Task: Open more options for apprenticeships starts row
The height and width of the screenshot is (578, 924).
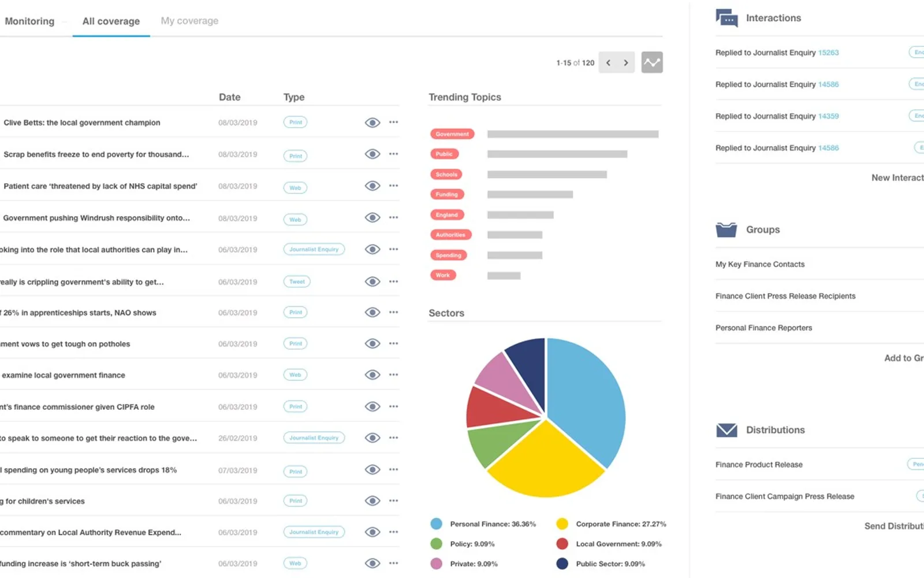Action: [x=394, y=312]
